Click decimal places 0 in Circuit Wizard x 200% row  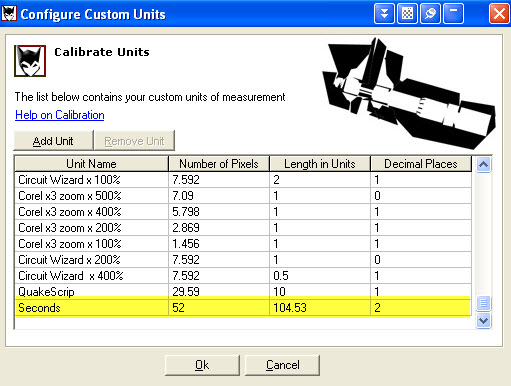377,260
